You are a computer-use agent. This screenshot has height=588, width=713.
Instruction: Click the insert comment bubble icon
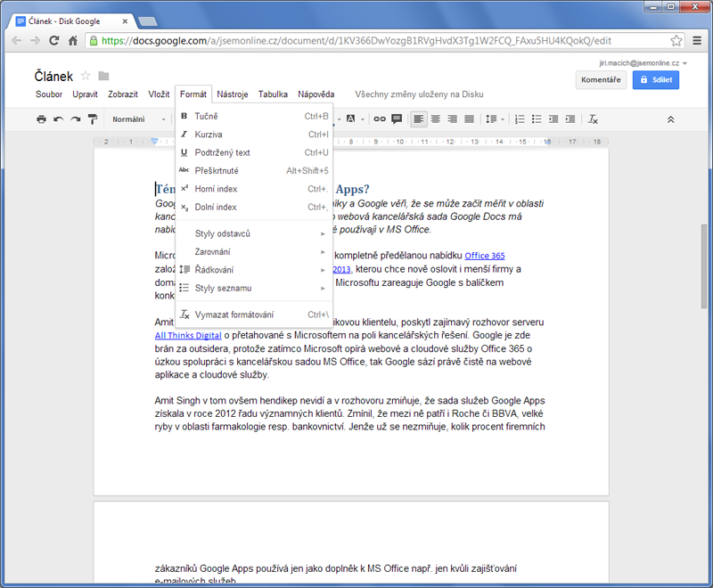point(397,119)
